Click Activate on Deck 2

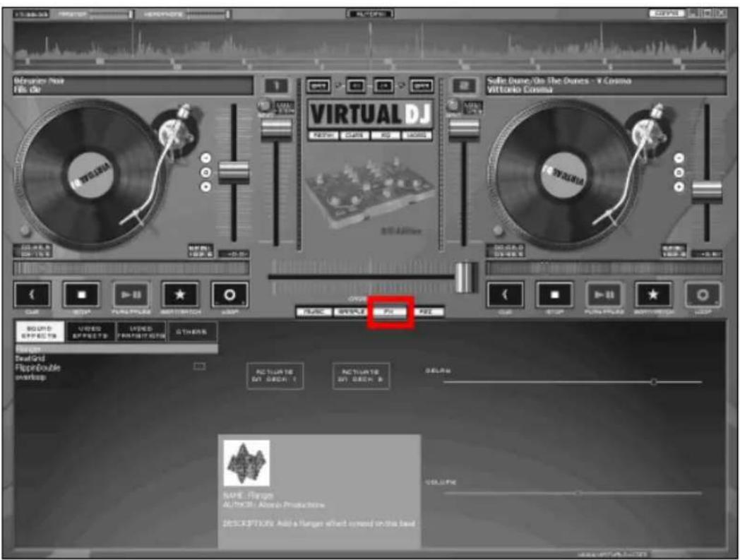pos(361,376)
